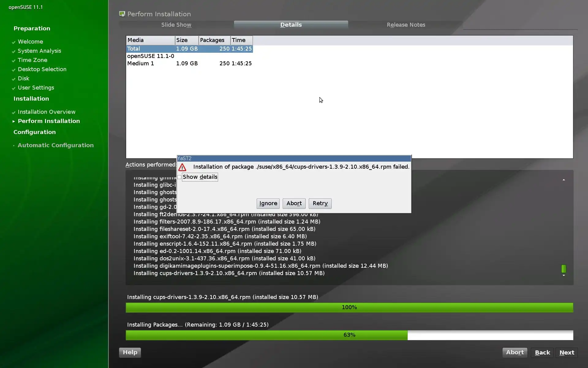Click the arrow marker beside Perform Installation

[x=13, y=121]
